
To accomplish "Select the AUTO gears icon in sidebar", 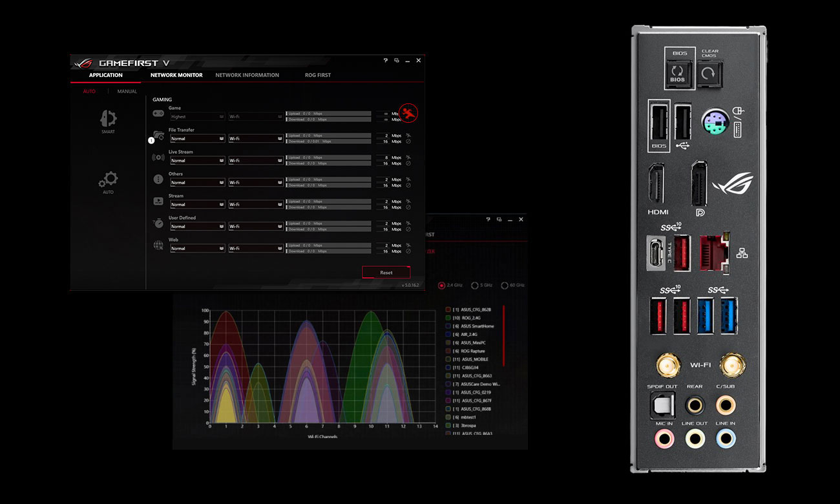I will pyautogui.click(x=108, y=179).
